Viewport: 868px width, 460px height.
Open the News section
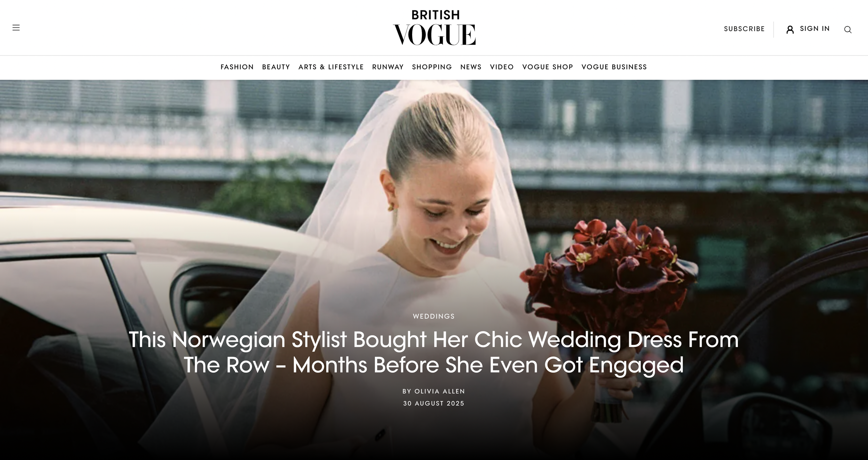pos(471,67)
